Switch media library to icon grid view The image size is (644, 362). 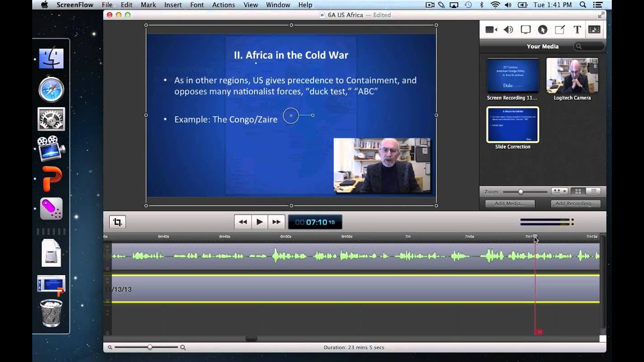578,192
